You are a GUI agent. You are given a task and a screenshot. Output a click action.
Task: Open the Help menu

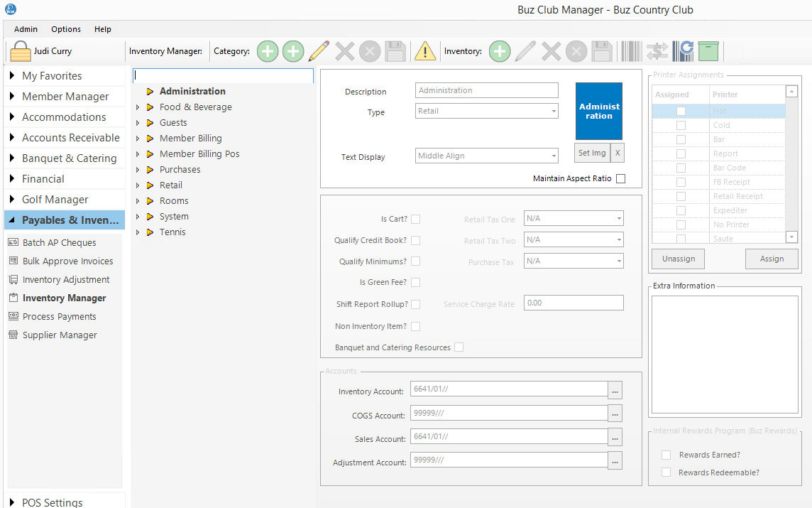[103, 29]
